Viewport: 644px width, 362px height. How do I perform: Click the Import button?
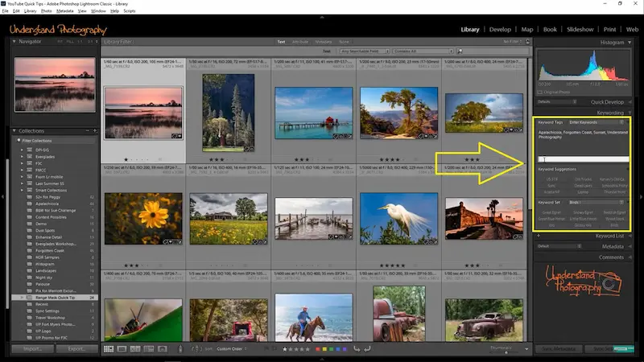click(x=32, y=349)
